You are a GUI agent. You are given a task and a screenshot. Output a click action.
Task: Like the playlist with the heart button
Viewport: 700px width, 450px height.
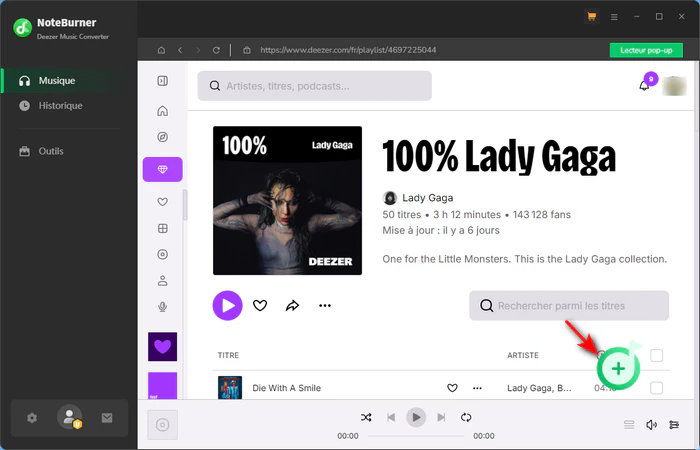[260, 306]
